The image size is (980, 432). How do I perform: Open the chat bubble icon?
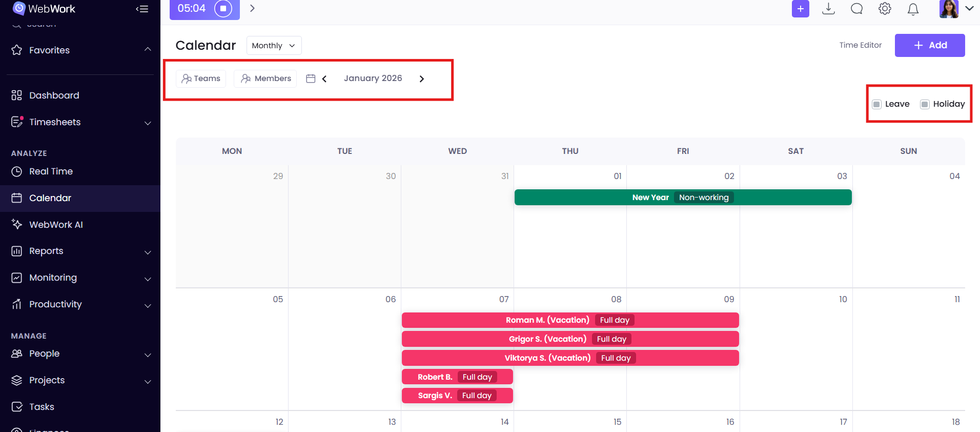tap(856, 9)
